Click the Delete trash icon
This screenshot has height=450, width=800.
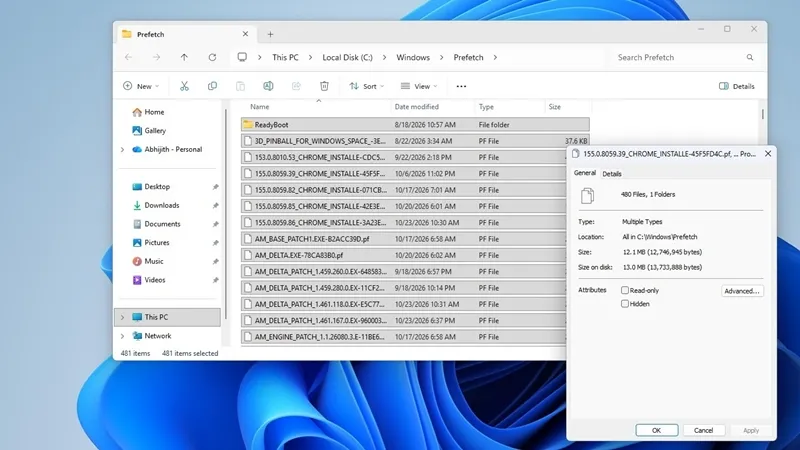(324, 86)
